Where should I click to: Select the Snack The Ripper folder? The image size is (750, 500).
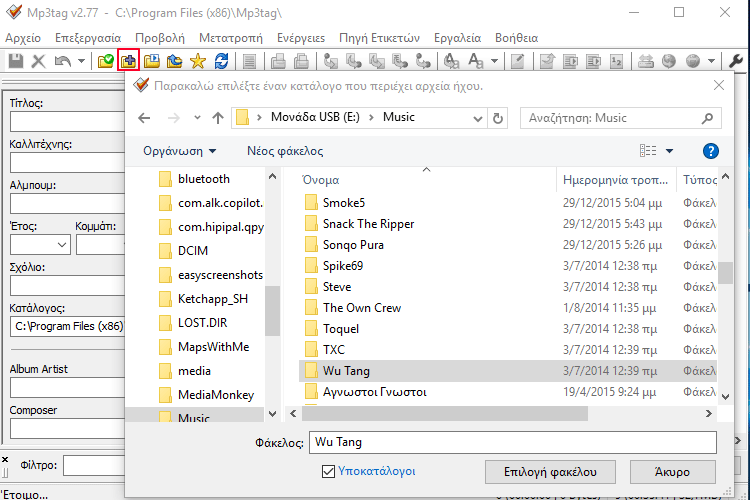click(x=368, y=224)
